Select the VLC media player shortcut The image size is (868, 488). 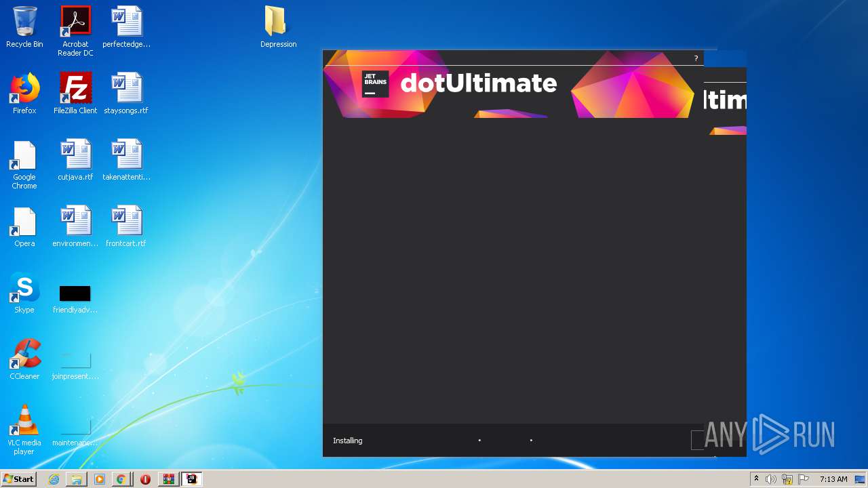tap(24, 430)
